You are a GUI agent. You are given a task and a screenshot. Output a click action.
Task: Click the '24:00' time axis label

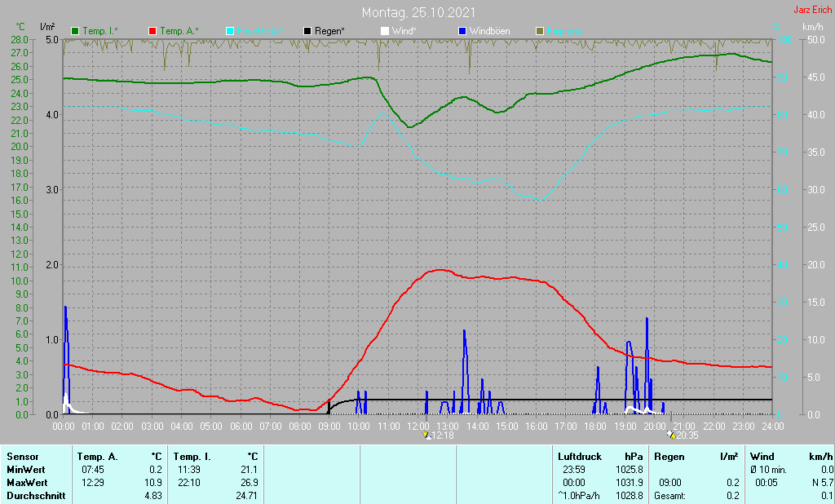773,427
